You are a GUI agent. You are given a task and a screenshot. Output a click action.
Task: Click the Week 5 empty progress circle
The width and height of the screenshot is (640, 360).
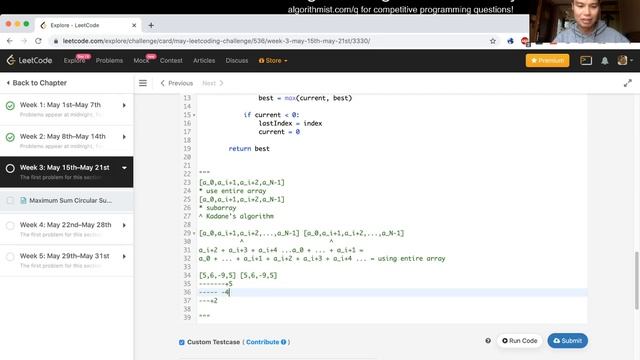click(x=10, y=257)
